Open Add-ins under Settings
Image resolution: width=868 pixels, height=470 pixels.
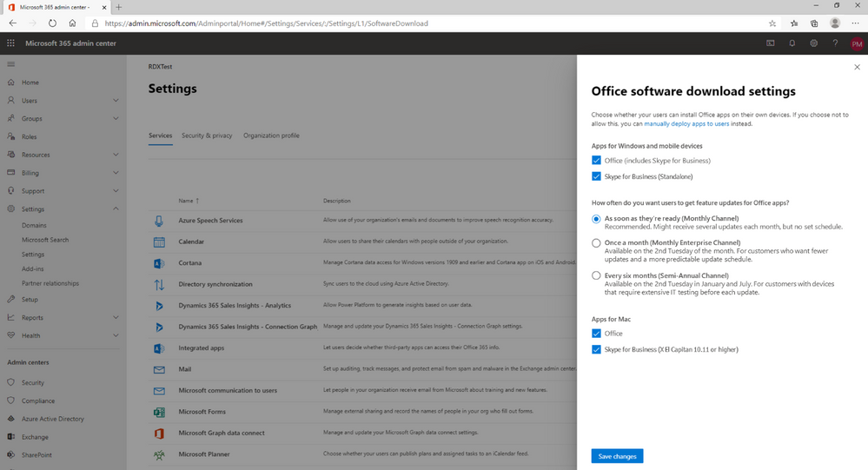(x=33, y=268)
